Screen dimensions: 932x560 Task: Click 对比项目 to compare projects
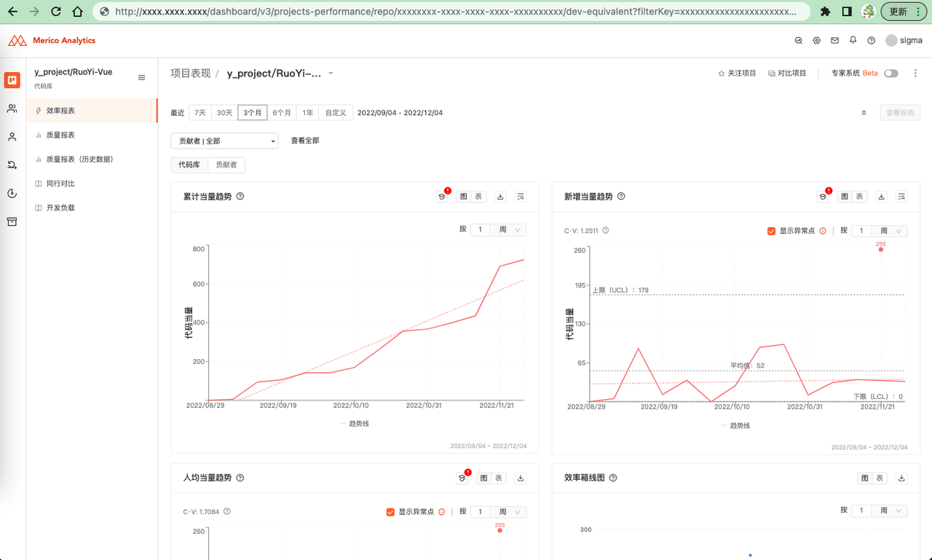[787, 74]
